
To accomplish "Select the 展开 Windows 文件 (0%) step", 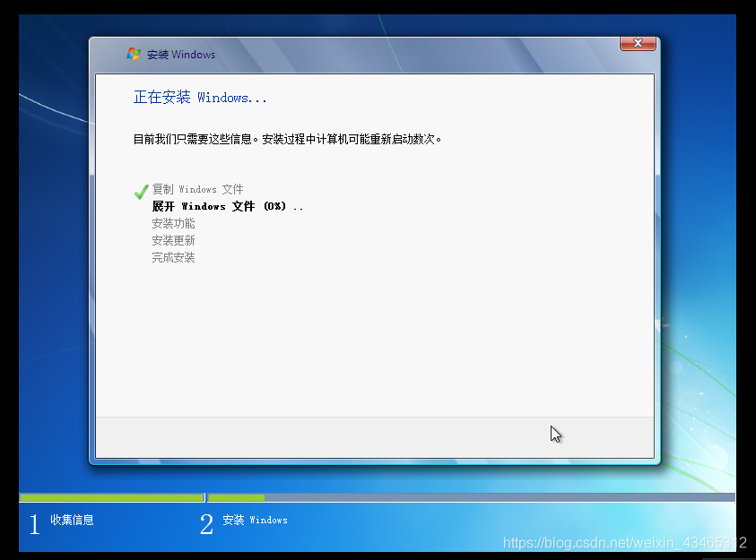I will pos(228,207).
